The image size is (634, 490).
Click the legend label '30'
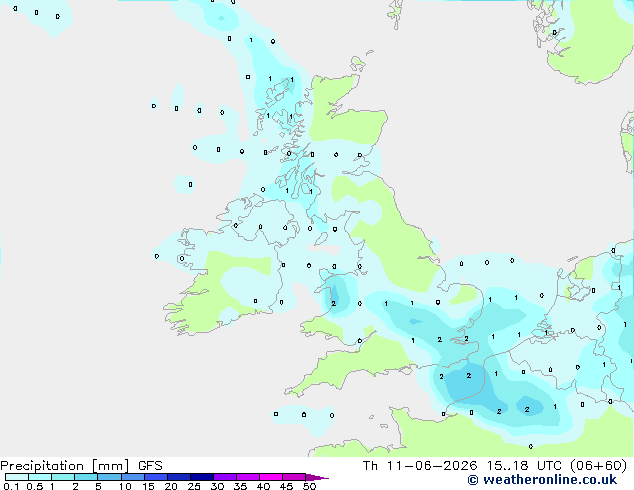click(217, 486)
